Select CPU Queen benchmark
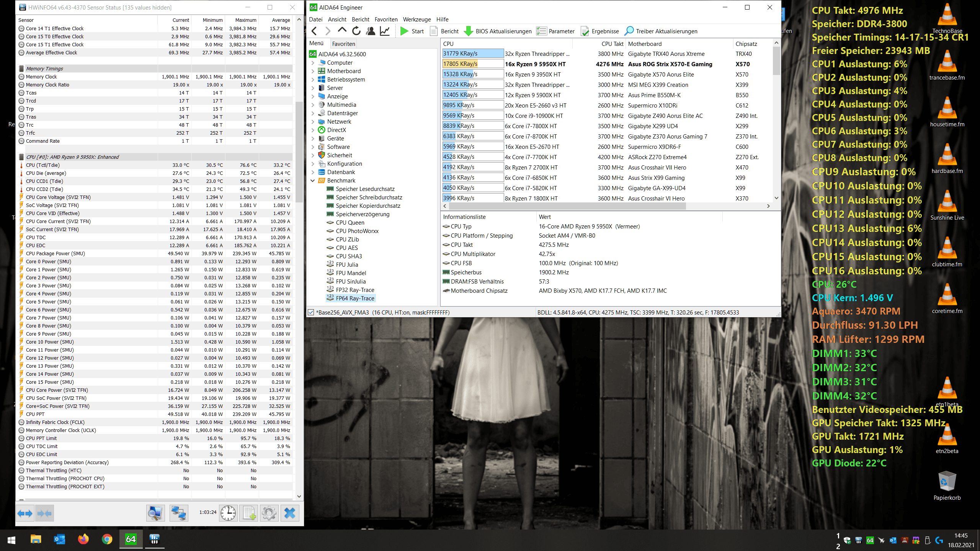This screenshot has height=551, width=980. coord(350,223)
